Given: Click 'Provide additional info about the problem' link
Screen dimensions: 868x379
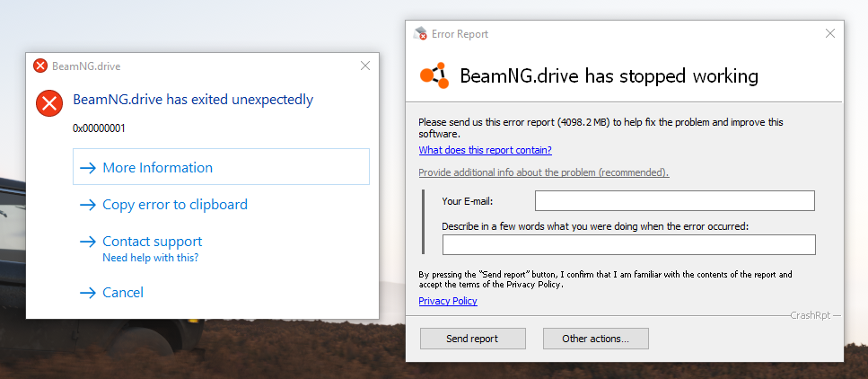Looking at the screenshot, I should 544,172.
